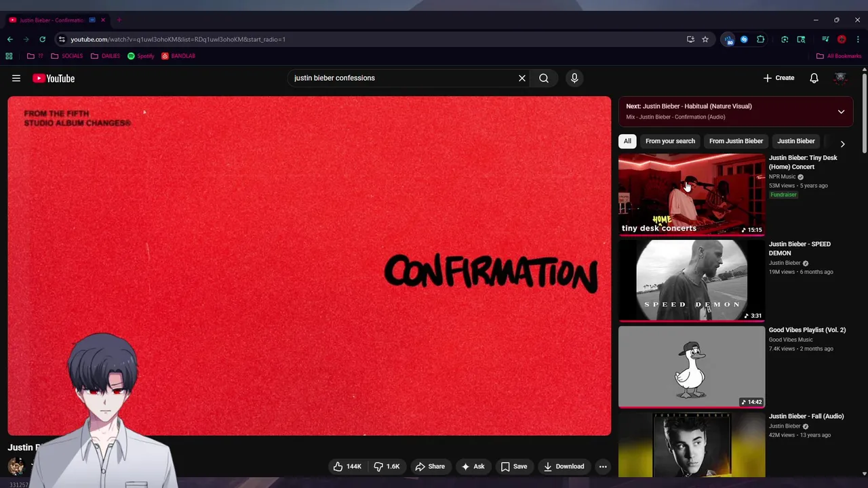Image resolution: width=868 pixels, height=488 pixels.
Task: Open the Fall (Audio) video thumbnail
Action: point(692,445)
